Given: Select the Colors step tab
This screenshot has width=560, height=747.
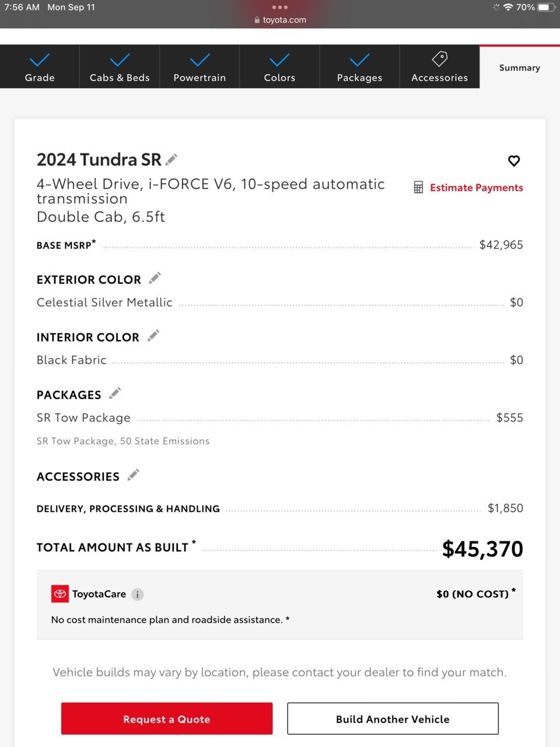Looking at the screenshot, I should (x=279, y=67).
